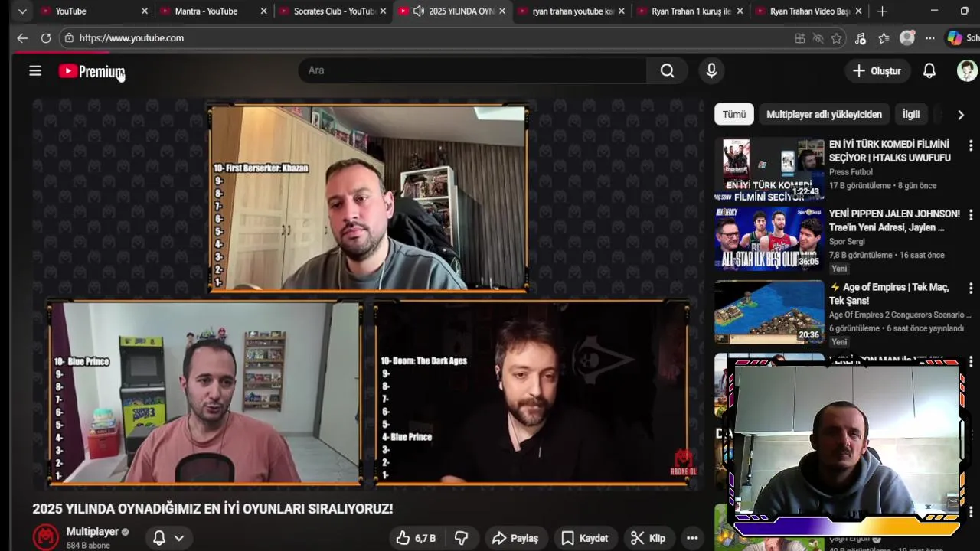The height and width of the screenshot is (551, 980).
Task: Open the browser profile icon
Action: point(907,38)
